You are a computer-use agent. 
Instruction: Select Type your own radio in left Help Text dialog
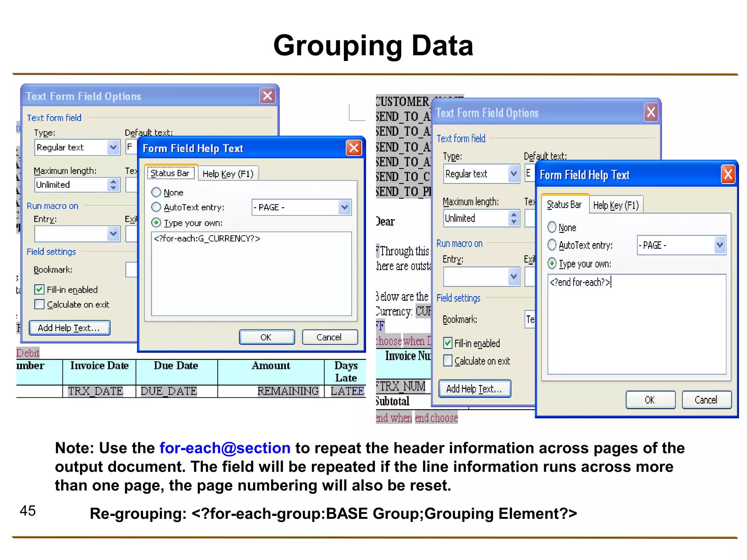156,222
